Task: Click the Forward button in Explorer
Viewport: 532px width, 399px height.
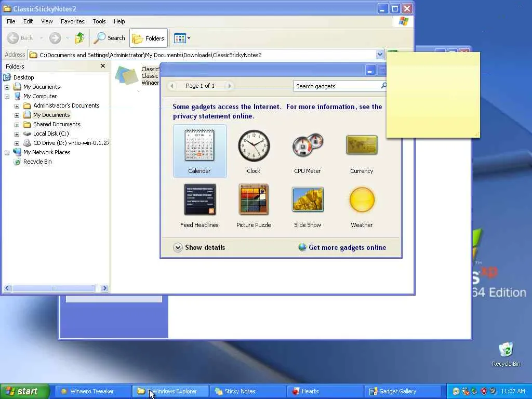Action: point(55,38)
